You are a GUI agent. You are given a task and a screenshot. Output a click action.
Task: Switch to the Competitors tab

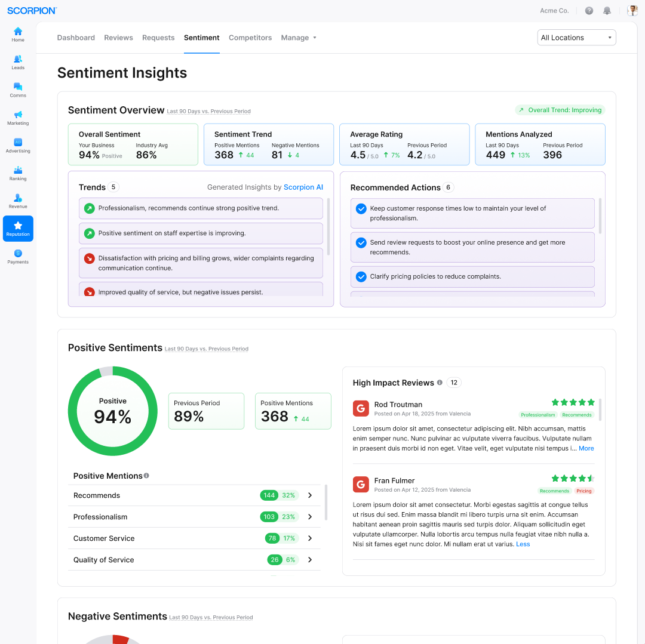250,38
